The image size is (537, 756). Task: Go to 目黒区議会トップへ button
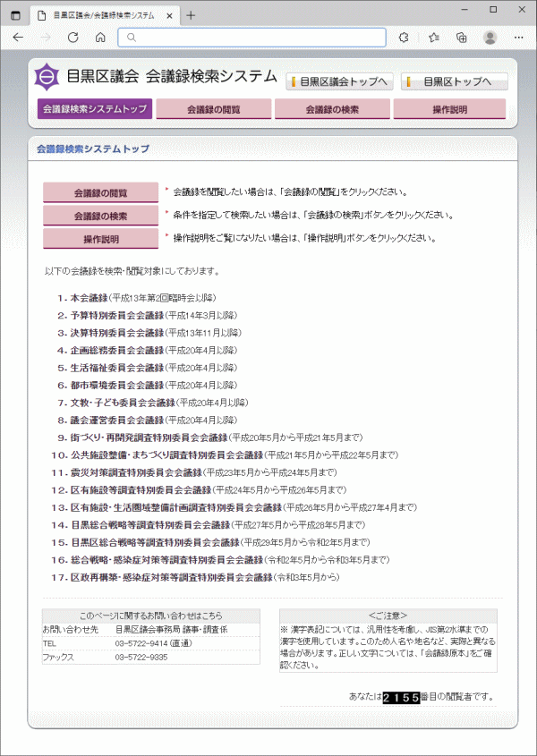(x=340, y=81)
